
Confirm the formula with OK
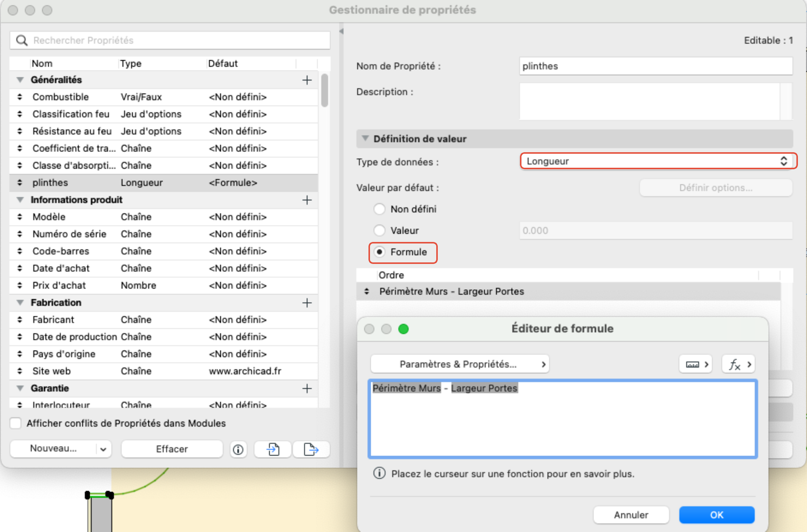click(716, 515)
